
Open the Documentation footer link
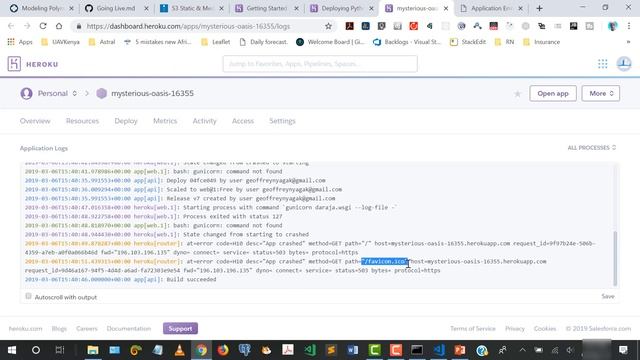pos(129,328)
